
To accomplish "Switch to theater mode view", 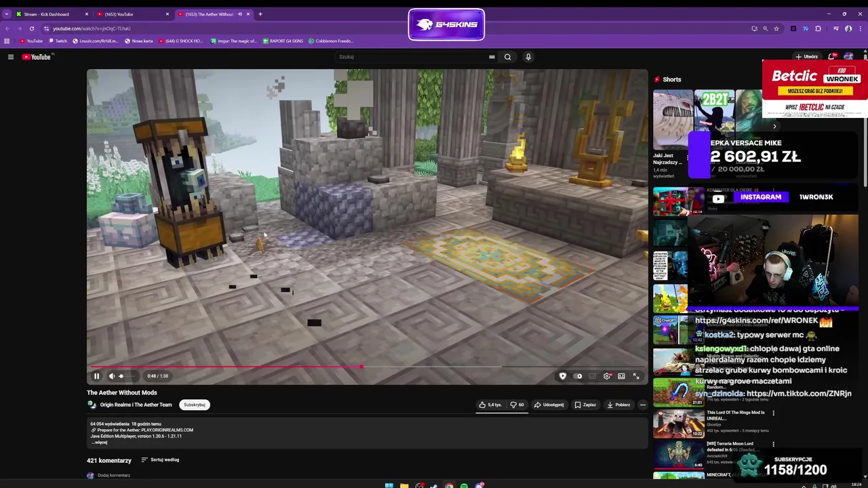I will tap(621, 376).
